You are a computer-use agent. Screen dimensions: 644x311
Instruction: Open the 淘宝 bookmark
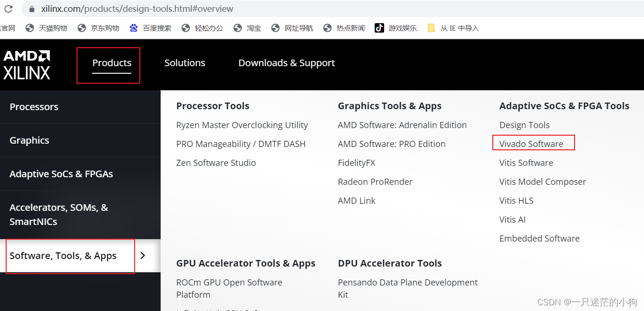247,28
